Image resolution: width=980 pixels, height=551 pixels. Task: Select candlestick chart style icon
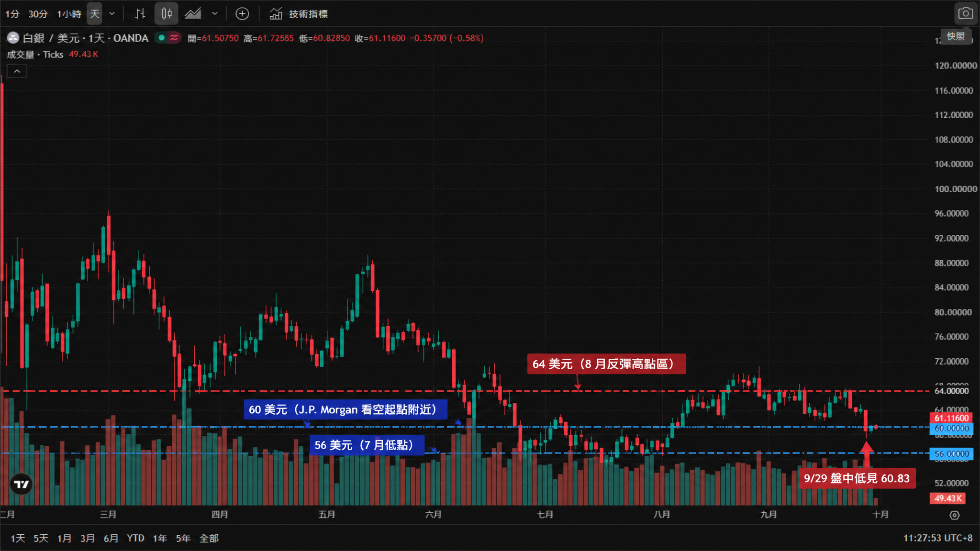pos(166,14)
